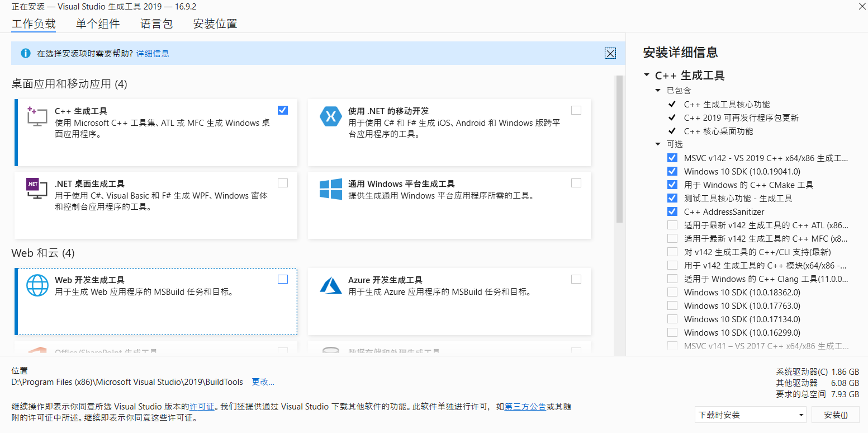Click the .NET 桌面生成工具 icon

point(37,189)
